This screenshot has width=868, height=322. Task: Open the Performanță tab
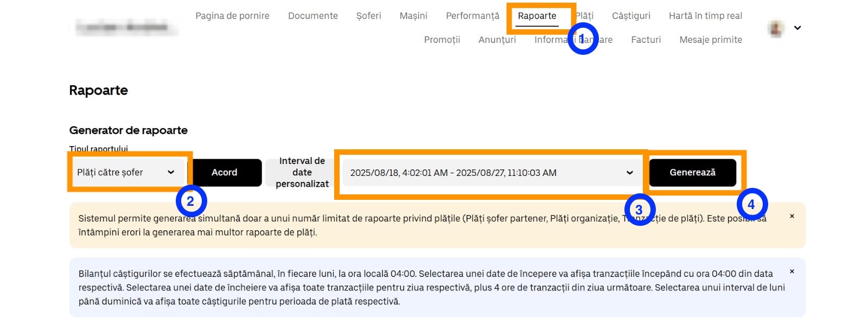pos(473,16)
